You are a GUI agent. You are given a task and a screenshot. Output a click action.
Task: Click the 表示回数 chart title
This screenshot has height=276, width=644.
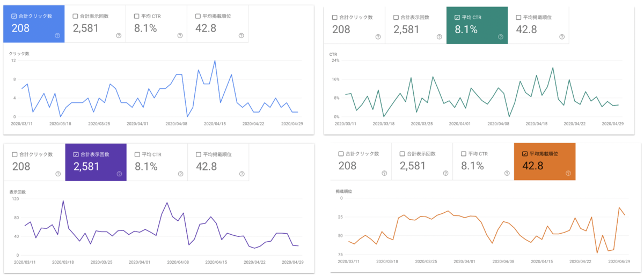pyautogui.click(x=18, y=192)
